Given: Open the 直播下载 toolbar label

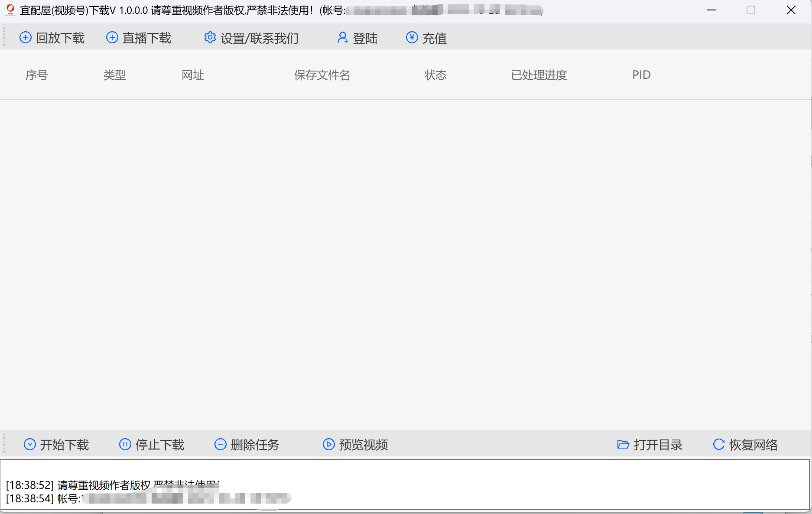Looking at the screenshot, I should pos(147,38).
